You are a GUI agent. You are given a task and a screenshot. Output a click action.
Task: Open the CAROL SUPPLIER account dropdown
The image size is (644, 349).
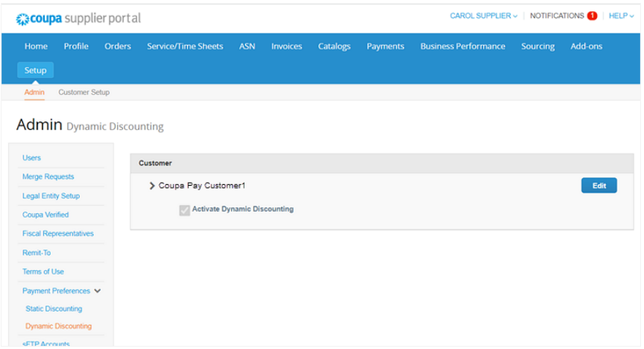[484, 16]
